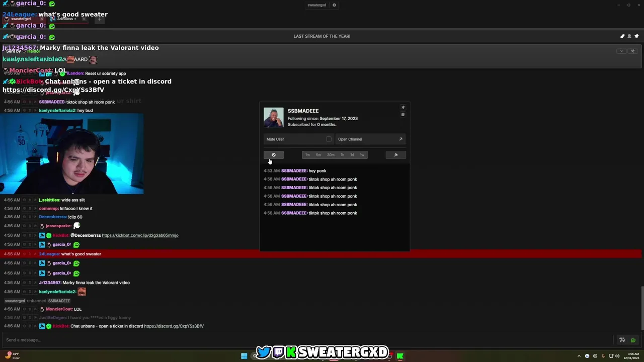
Task: Expand the pinned message chevron
Action: pos(621,51)
